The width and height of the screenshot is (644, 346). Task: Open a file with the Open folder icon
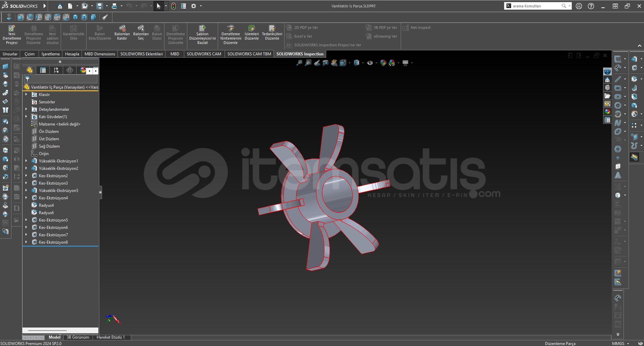85,6
